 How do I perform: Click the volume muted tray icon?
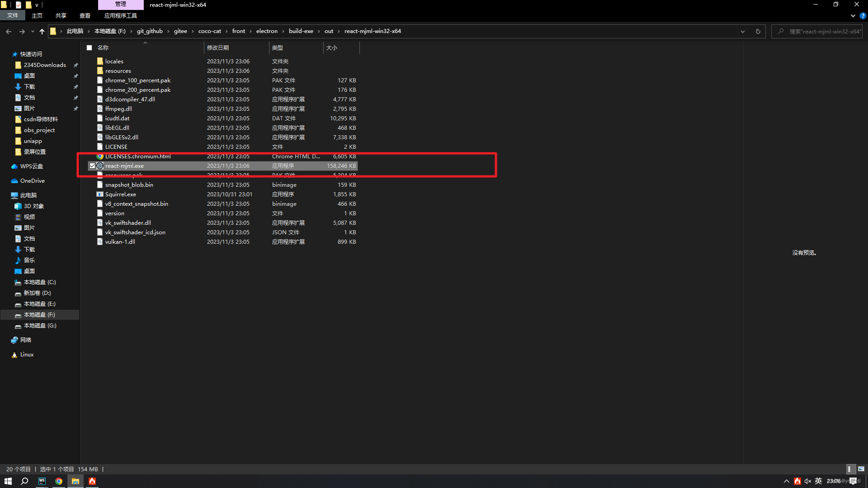point(808,481)
